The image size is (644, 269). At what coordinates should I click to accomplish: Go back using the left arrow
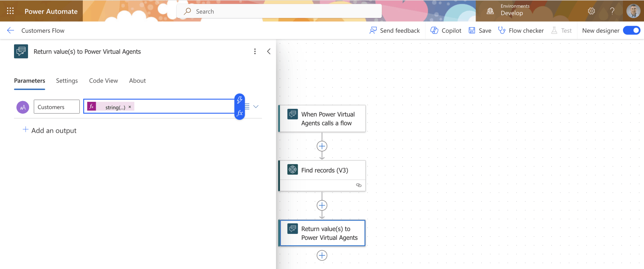point(11,31)
